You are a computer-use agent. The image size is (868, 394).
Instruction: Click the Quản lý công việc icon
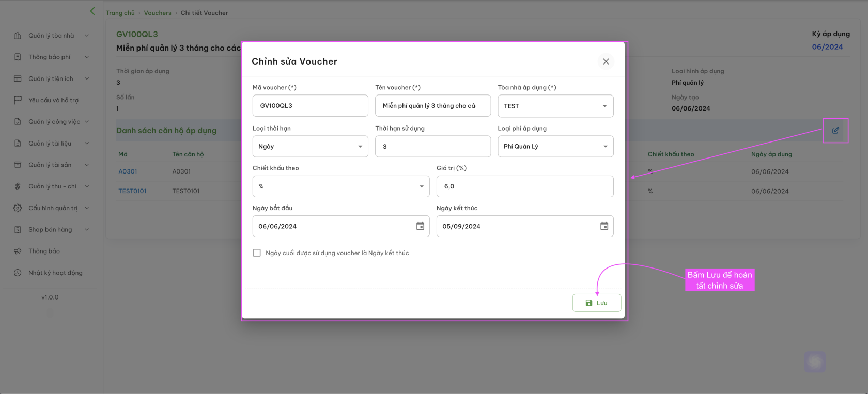click(x=18, y=122)
